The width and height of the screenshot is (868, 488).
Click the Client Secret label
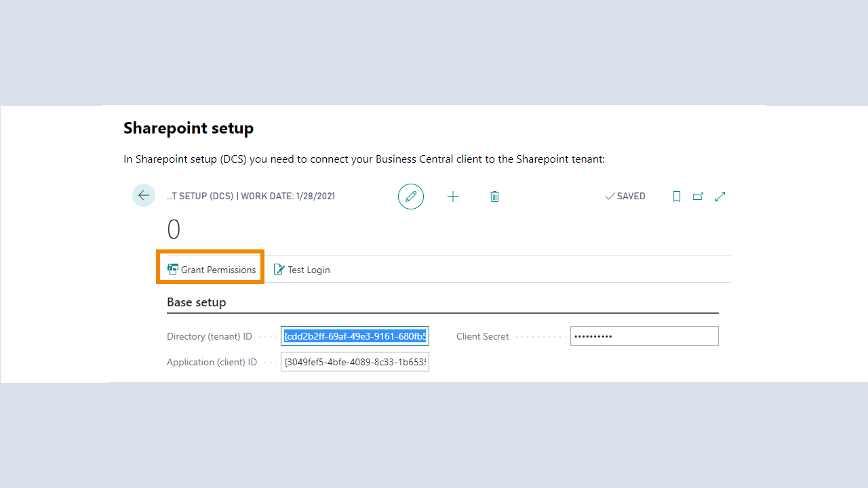483,336
